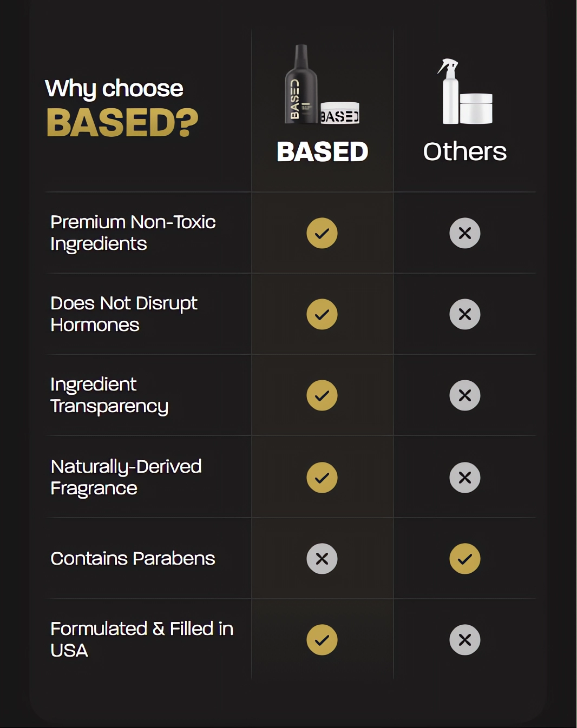
Task: Click BASED checkmark for Ingredient Transparency
Action: pos(322,395)
